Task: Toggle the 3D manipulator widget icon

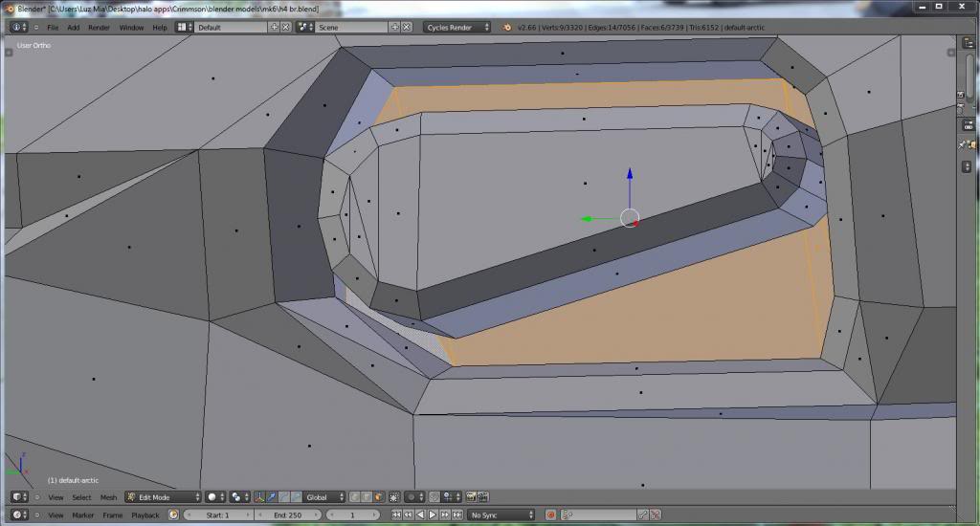Action: 260,497
